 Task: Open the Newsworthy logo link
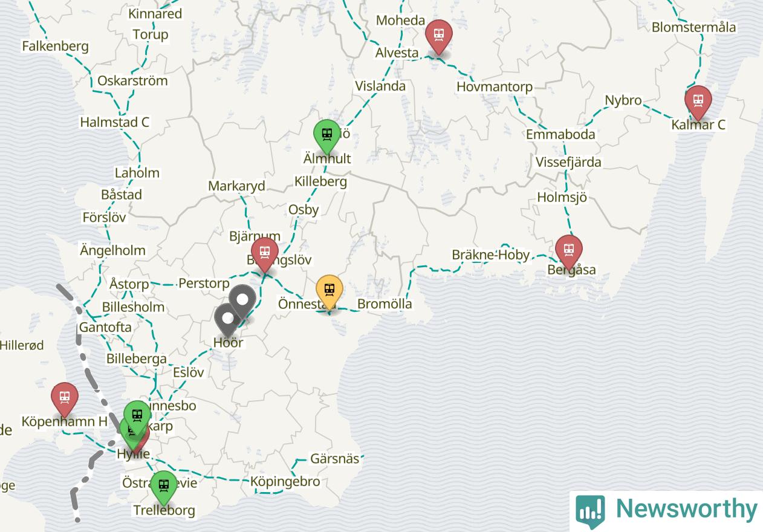666,510
